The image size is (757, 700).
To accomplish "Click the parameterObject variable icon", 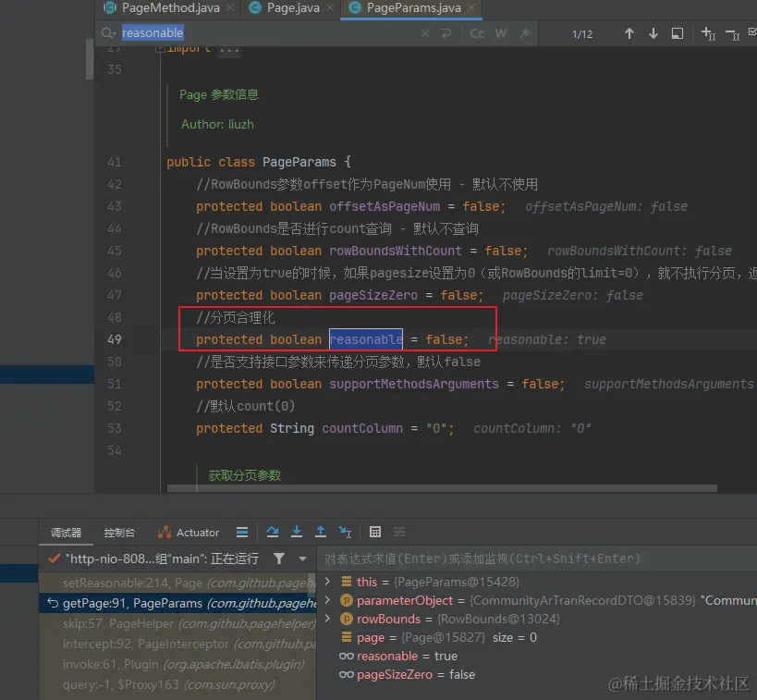I will point(347,600).
